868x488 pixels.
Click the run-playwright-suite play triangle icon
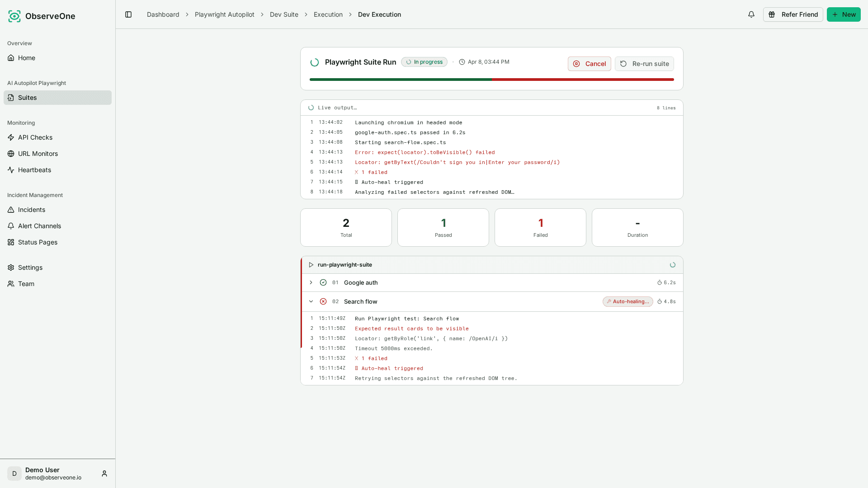[x=311, y=265]
